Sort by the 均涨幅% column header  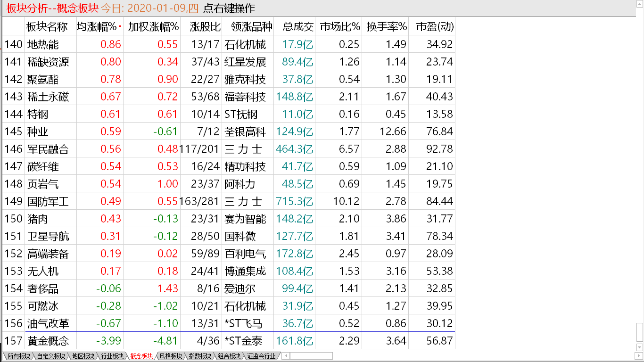[x=96, y=26]
